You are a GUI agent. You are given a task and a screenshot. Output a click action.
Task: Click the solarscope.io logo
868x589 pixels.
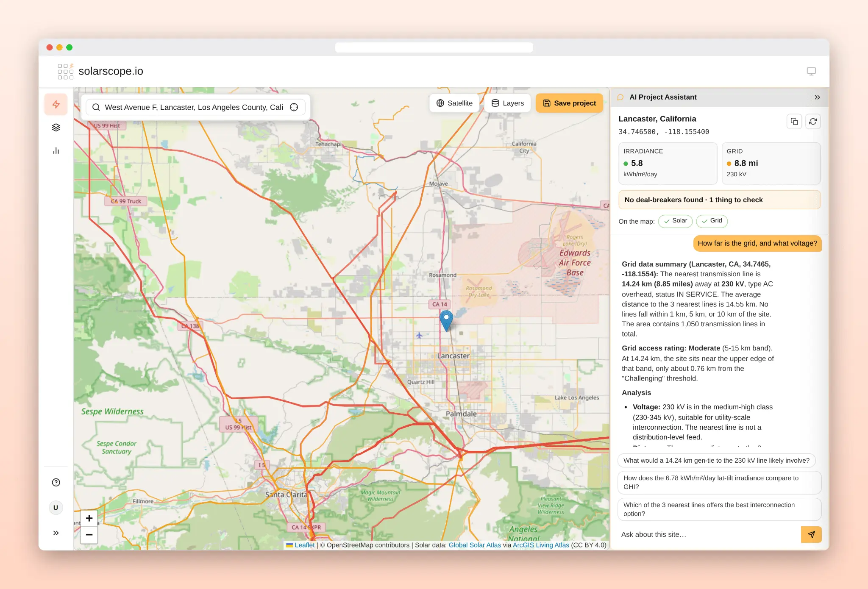[x=100, y=71]
